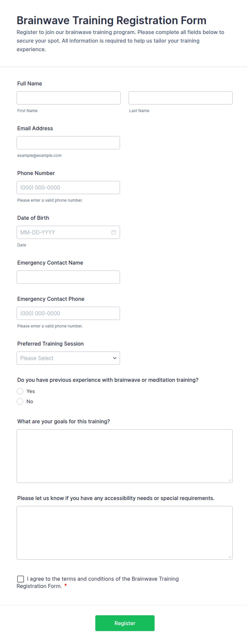Click the Email Address input box

coord(68,143)
